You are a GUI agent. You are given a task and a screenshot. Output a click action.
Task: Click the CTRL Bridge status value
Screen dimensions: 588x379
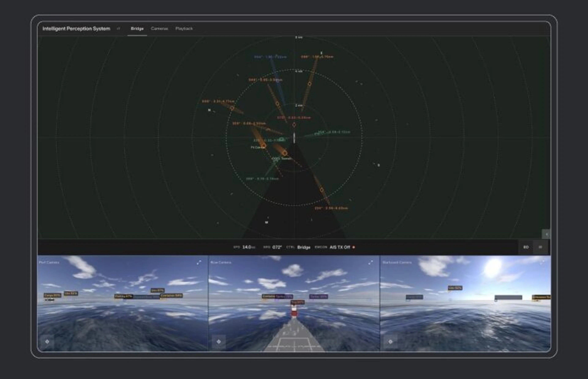pyautogui.click(x=304, y=247)
